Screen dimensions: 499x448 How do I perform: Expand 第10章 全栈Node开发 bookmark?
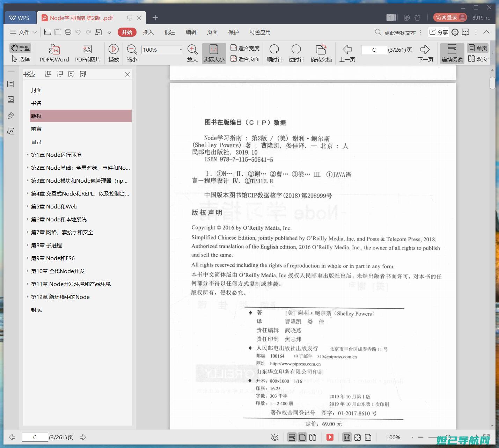[x=28, y=271]
